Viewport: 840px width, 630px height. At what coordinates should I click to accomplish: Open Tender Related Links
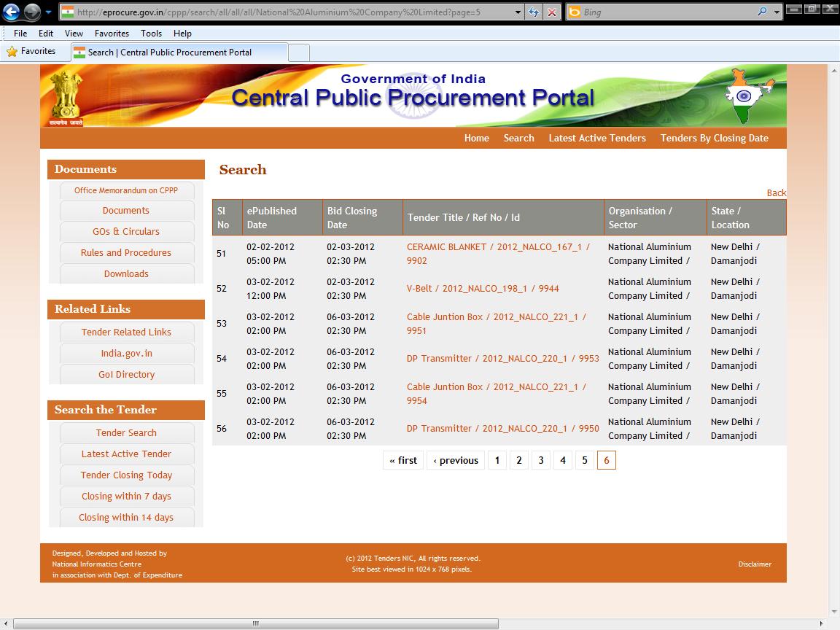(x=126, y=332)
